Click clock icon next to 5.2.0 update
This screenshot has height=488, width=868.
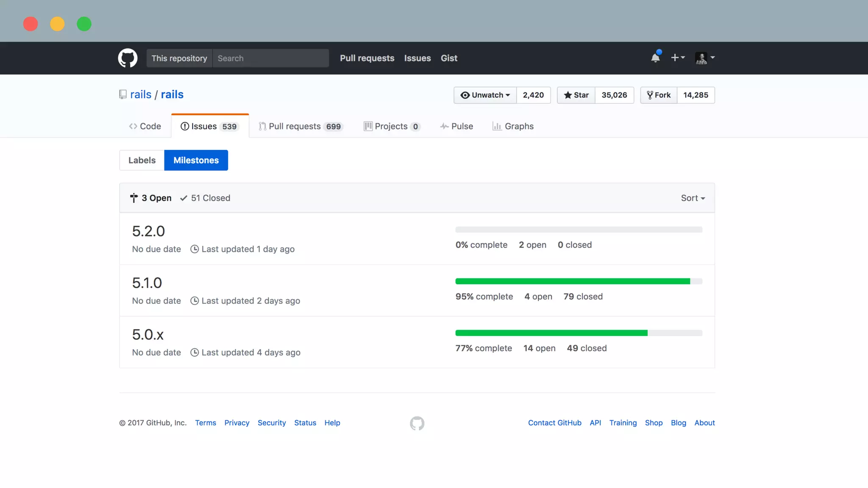pyautogui.click(x=195, y=249)
